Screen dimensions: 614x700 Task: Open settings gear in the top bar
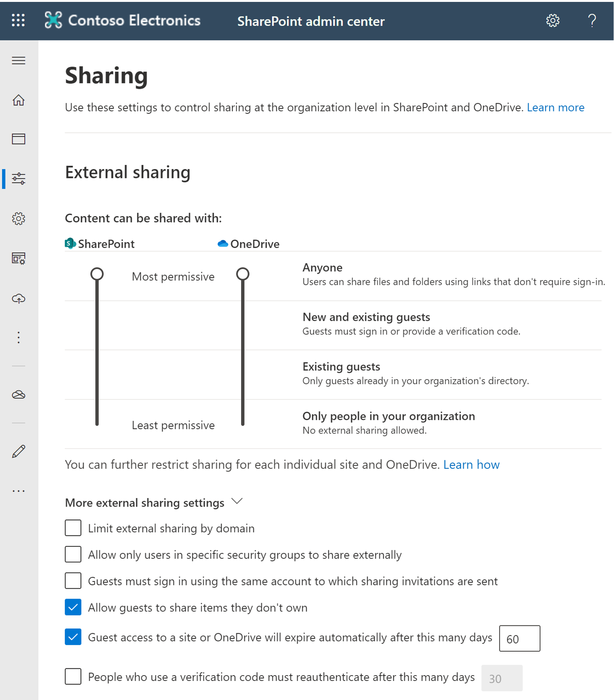552,21
